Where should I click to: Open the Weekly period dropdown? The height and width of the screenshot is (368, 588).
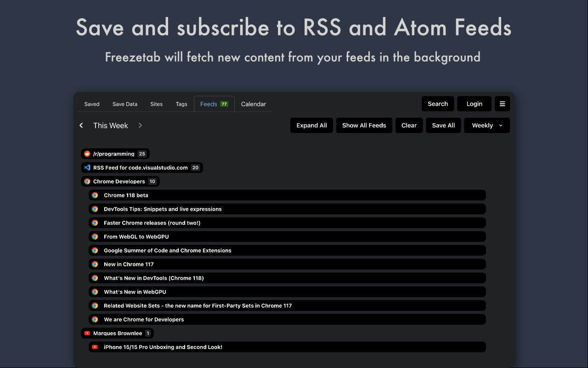click(x=487, y=126)
